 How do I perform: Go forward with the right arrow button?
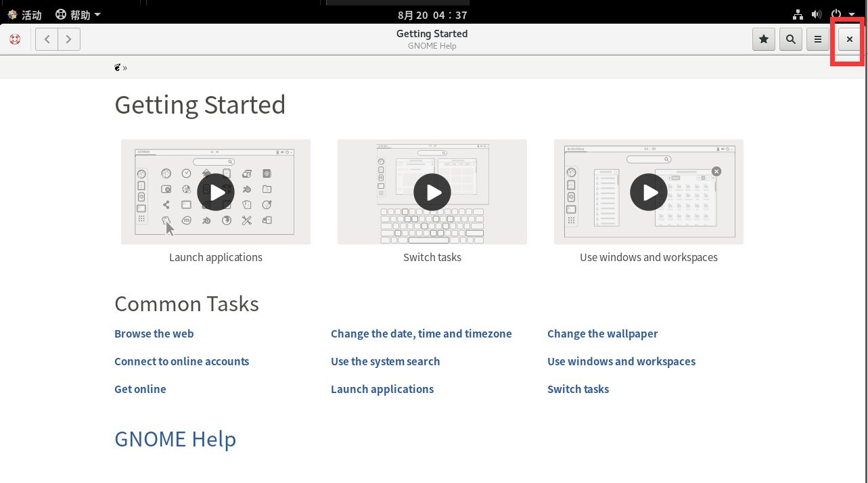coord(69,39)
